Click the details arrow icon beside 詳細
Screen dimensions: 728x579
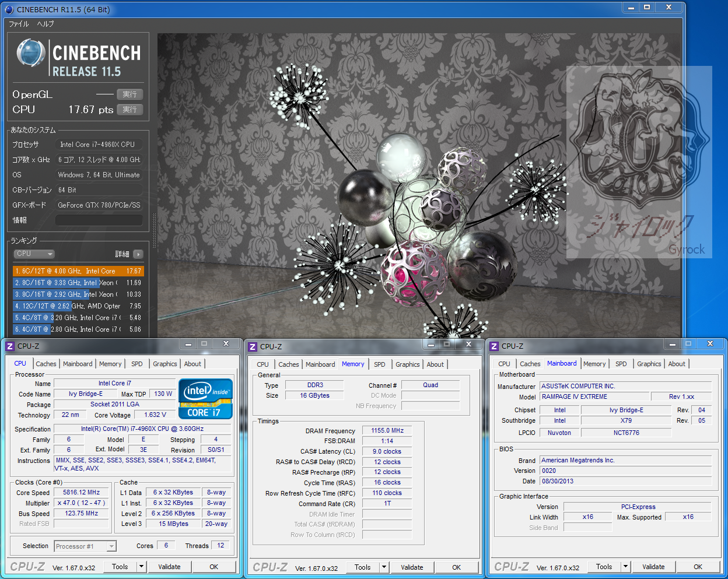coord(138,254)
